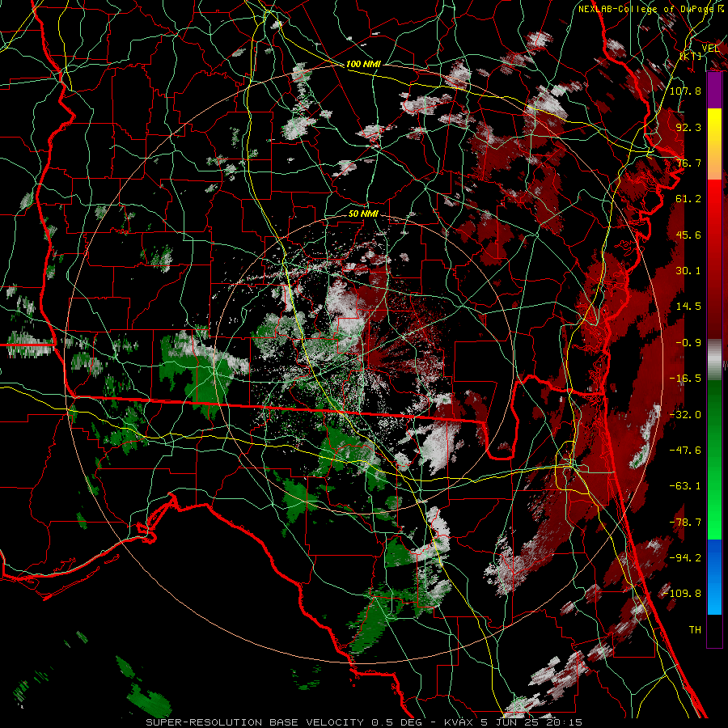Click the 92.3 velocity scale value

click(x=688, y=127)
